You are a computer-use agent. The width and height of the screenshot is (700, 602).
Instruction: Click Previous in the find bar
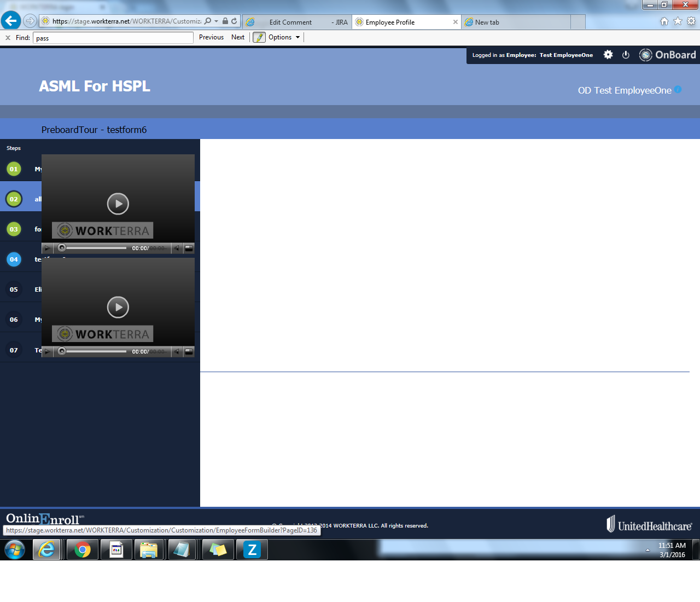pyautogui.click(x=211, y=37)
